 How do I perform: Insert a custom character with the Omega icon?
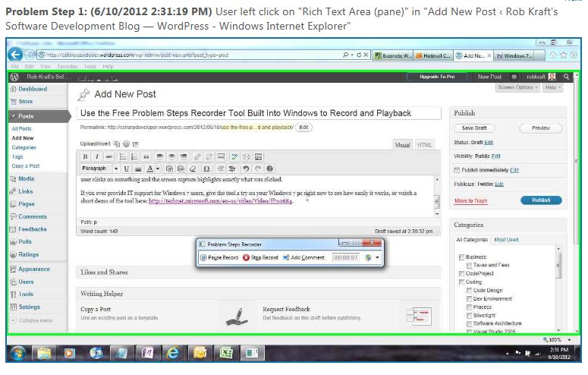(x=206, y=169)
